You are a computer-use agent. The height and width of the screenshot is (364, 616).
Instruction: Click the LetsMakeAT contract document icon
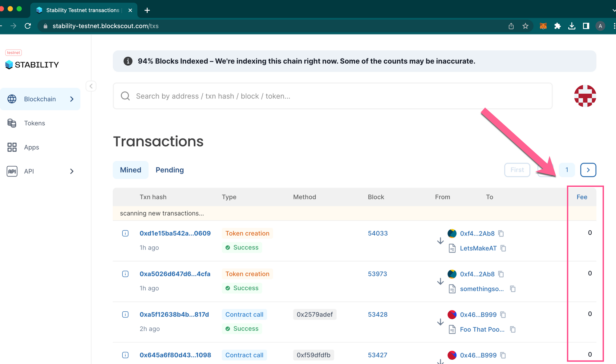[x=452, y=248]
